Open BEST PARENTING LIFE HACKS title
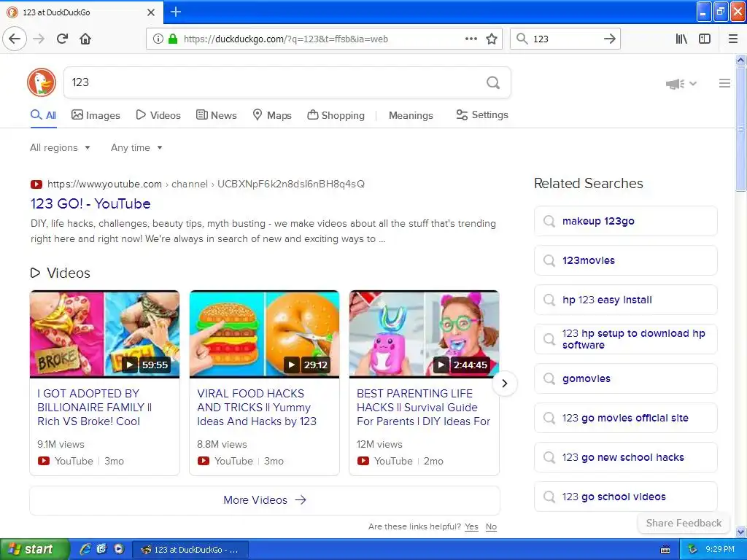The height and width of the screenshot is (560, 747). (423, 407)
